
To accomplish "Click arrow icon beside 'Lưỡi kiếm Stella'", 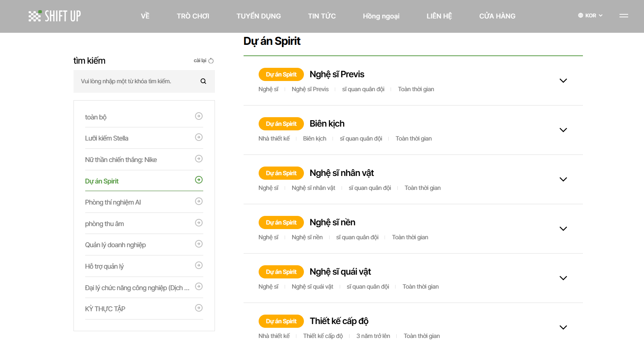I will tap(199, 138).
